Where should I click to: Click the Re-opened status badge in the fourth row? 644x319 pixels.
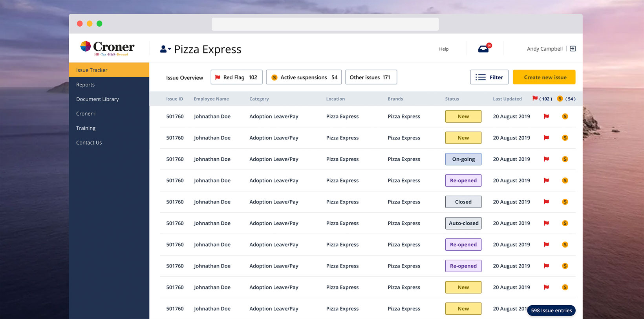pos(463,180)
